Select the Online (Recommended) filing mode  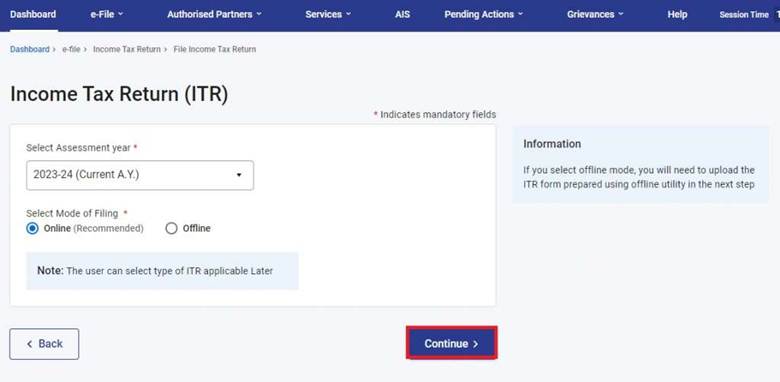[x=32, y=228]
